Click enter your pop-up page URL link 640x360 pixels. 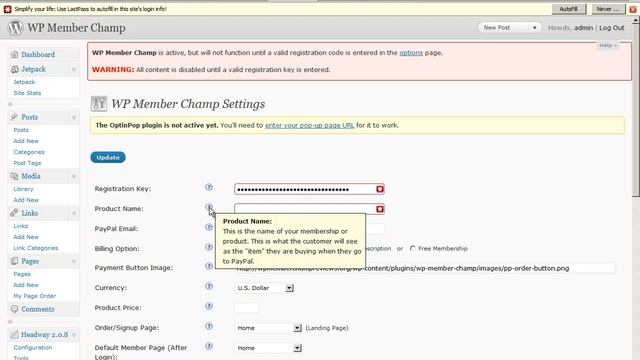309,125
